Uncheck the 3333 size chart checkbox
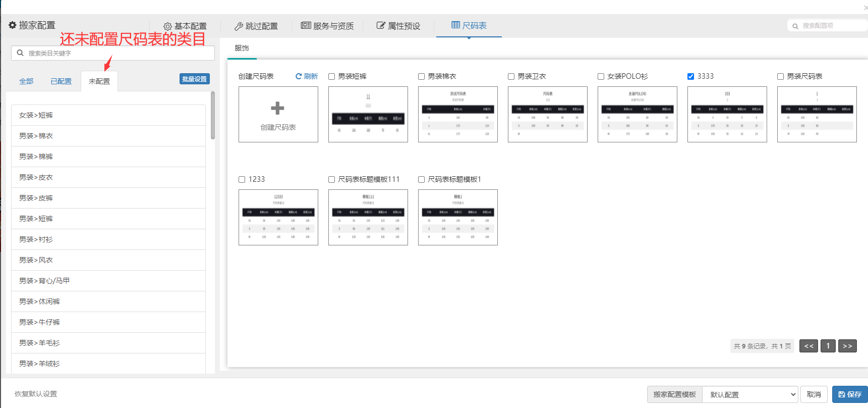The image size is (868, 408). (691, 77)
